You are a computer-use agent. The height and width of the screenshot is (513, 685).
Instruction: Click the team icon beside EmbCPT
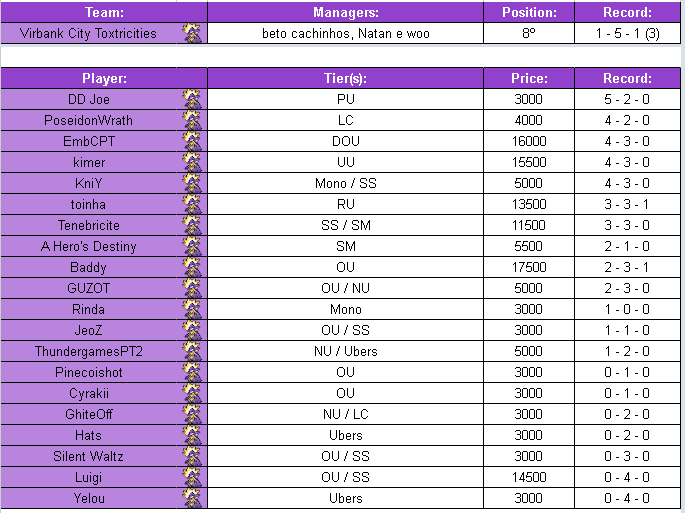[192, 141]
